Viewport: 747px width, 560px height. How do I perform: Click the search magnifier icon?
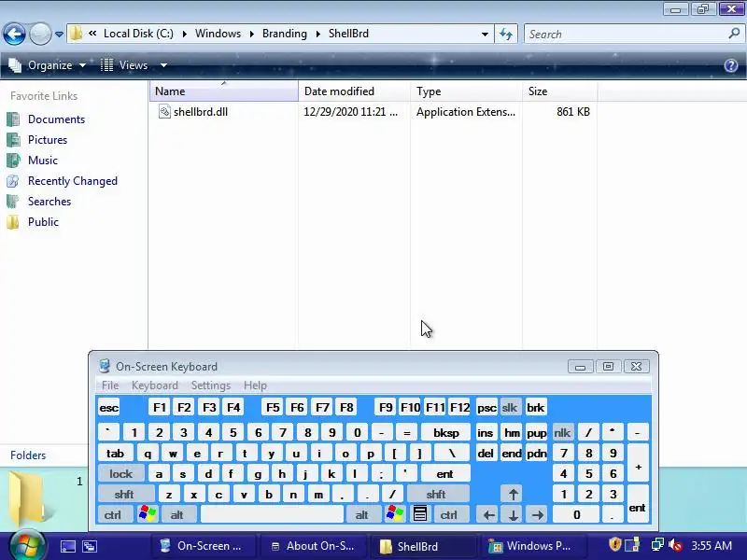point(734,34)
